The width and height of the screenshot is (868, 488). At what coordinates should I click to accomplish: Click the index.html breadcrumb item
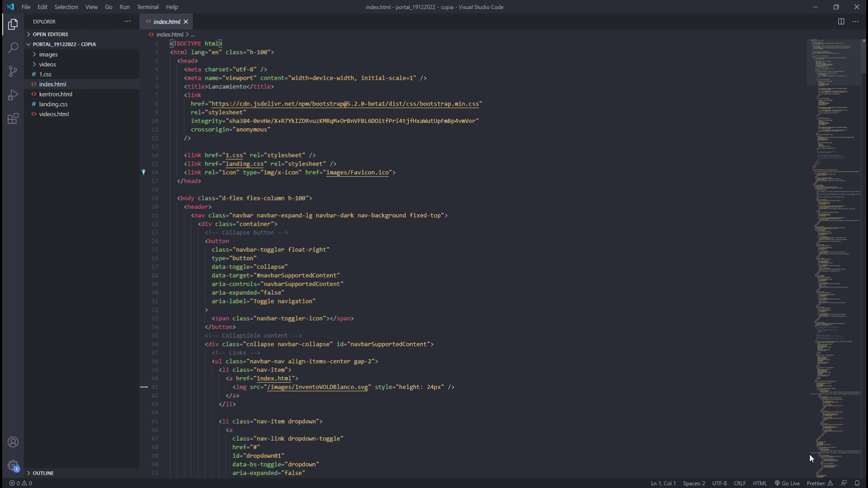170,34
